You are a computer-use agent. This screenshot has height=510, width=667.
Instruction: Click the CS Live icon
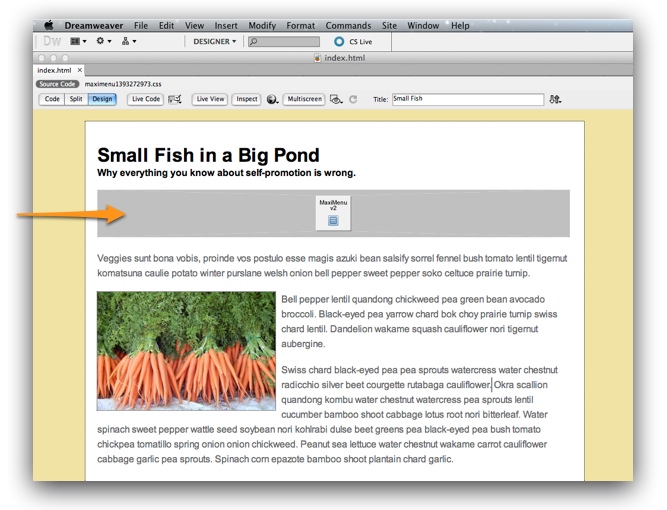point(339,42)
